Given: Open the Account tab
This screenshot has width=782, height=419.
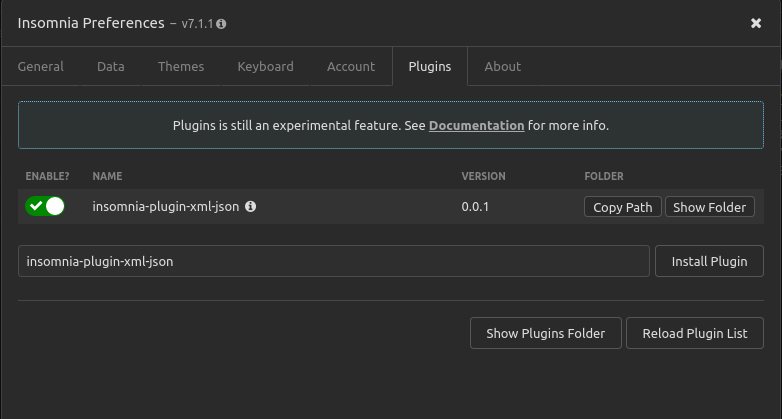Looking at the screenshot, I should click(x=351, y=66).
